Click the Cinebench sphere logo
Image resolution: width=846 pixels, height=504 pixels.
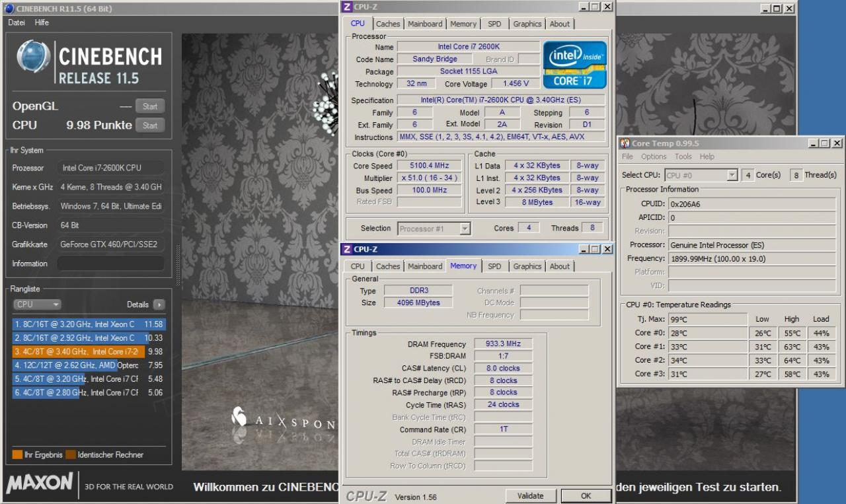34,56
